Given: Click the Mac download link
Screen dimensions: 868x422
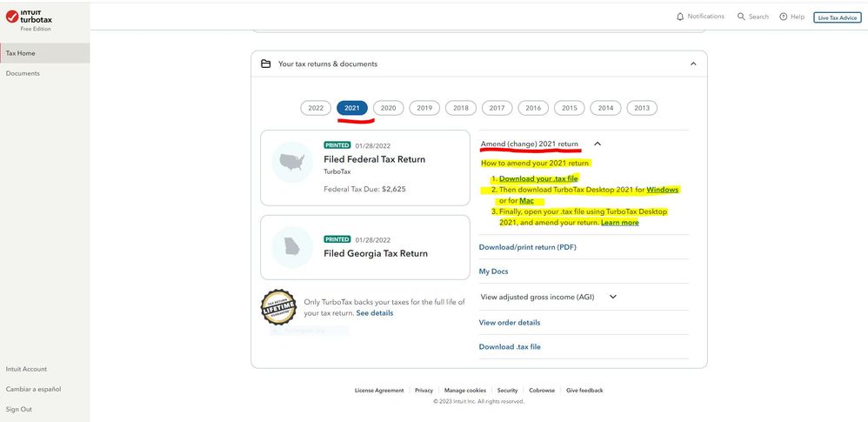Looking at the screenshot, I should click(526, 200).
